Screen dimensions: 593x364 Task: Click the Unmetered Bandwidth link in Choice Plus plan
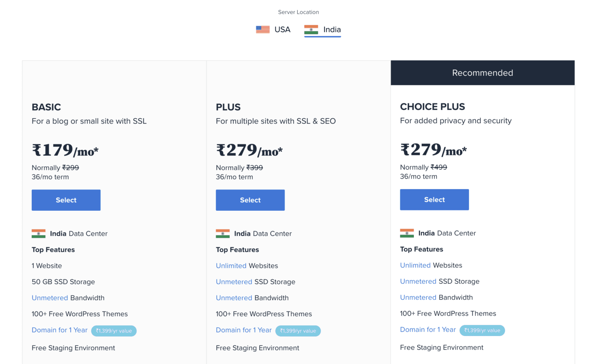pyautogui.click(x=418, y=298)
